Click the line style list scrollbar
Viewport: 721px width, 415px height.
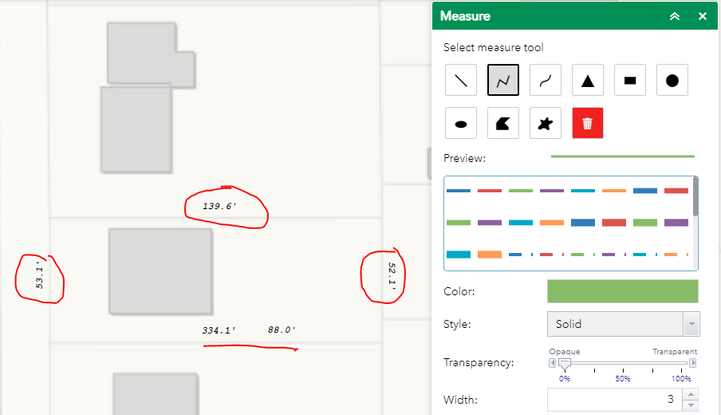pyautogui.click(x=695, y=197)
